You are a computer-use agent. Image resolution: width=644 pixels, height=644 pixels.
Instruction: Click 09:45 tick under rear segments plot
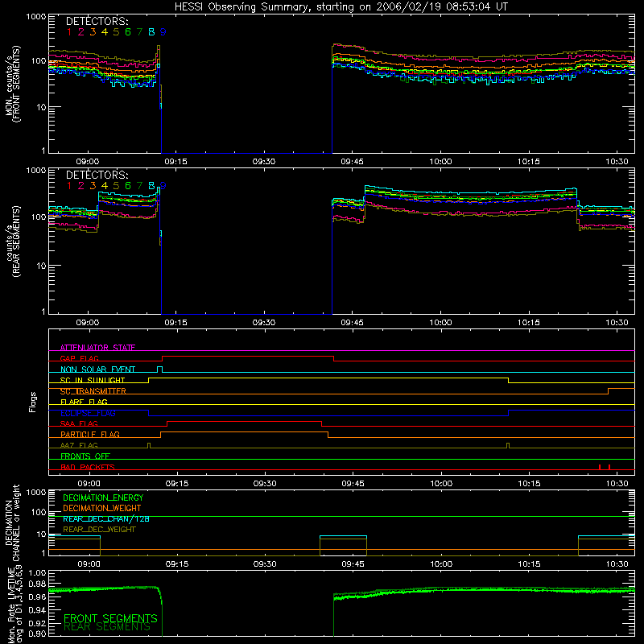pyautogui.click(x=352, y=323)
